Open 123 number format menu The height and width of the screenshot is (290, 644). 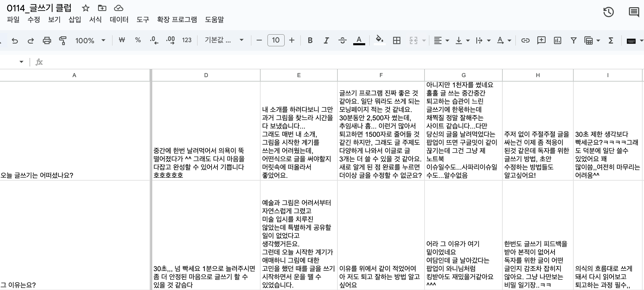pos(187,40)
